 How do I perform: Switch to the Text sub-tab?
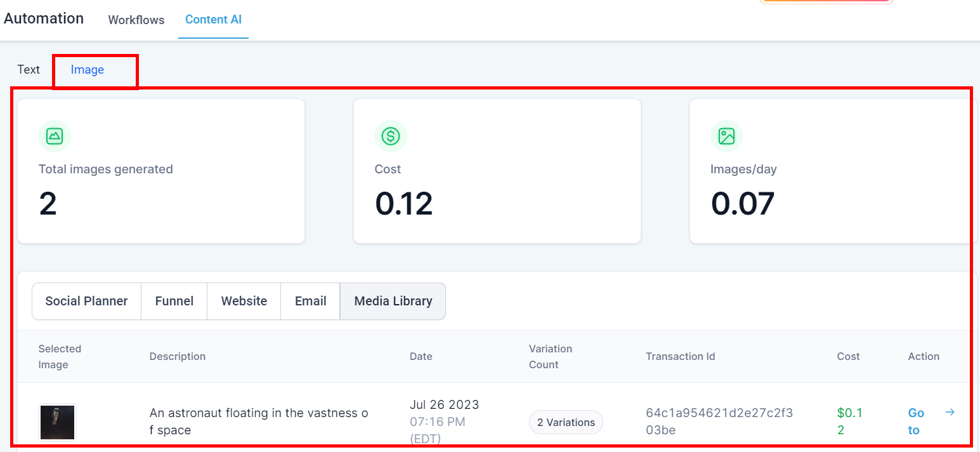point(29,69)
